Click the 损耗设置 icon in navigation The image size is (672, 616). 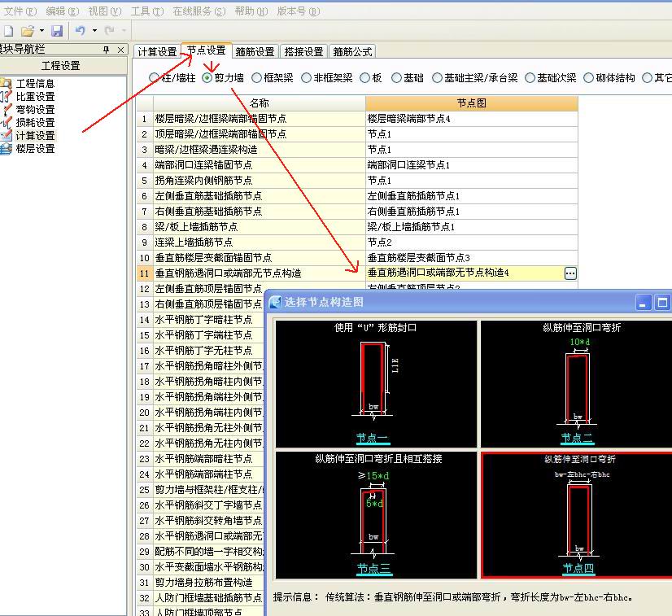pos(6,123)
